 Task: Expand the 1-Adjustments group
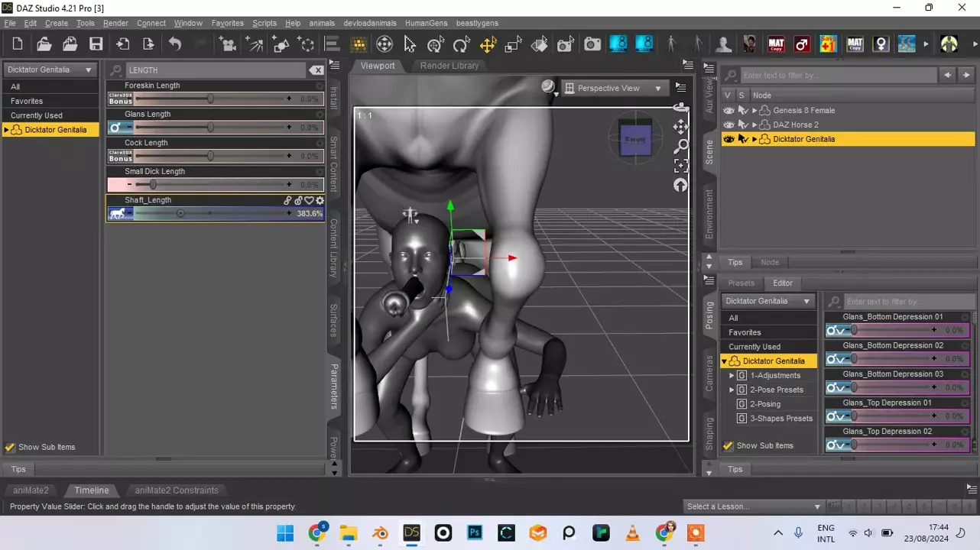pos(732,376)
